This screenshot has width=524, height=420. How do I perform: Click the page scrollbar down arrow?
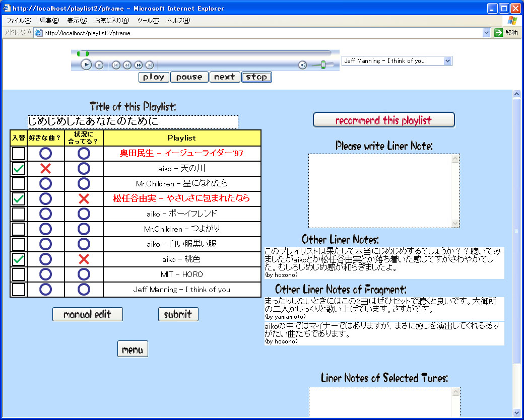pos(516,413)
